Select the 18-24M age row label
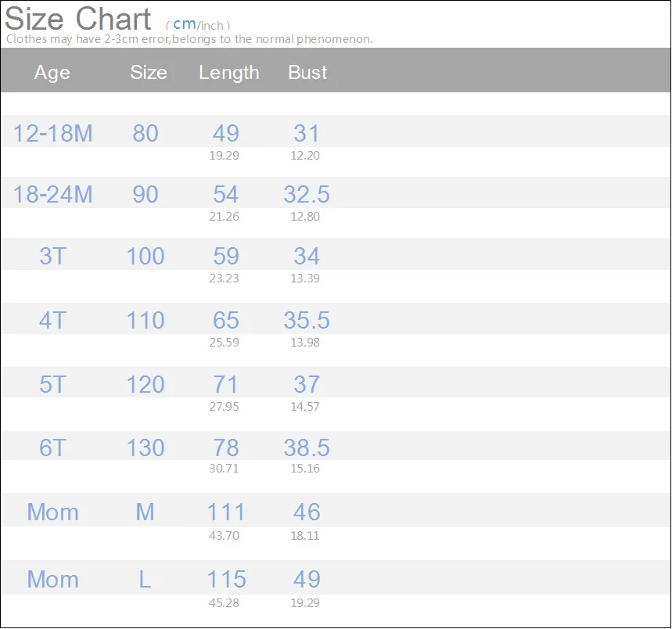 click(x=52, y=194)
